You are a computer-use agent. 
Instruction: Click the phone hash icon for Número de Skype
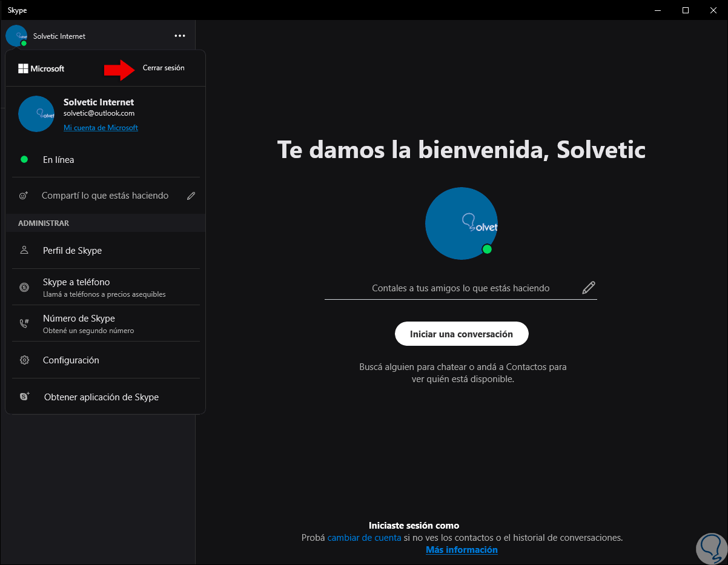pyautogui.click(x=24, y=323)
